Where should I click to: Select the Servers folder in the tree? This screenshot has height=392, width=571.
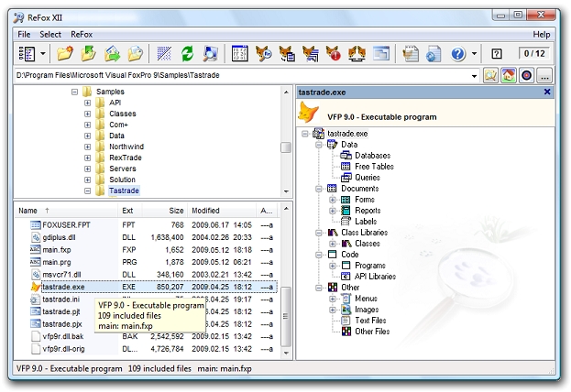pyautogui.click(x=123, y=169)
